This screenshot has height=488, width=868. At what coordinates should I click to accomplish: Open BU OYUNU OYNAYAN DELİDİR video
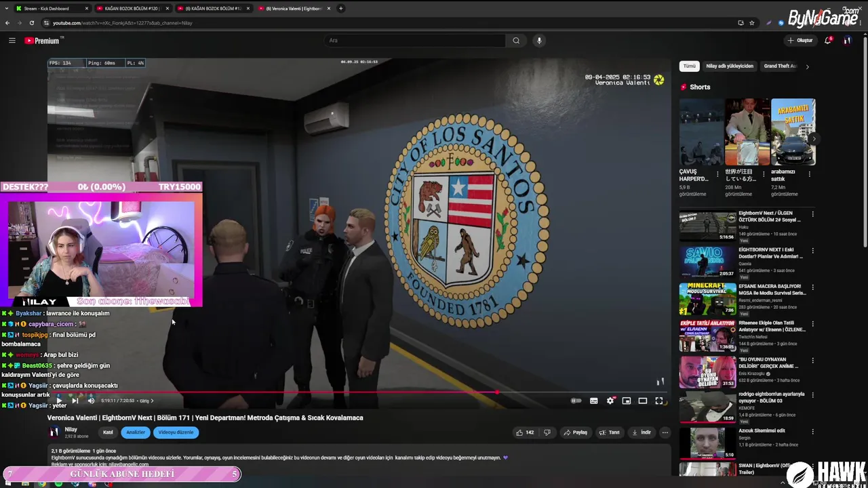[x=708, y=372]
